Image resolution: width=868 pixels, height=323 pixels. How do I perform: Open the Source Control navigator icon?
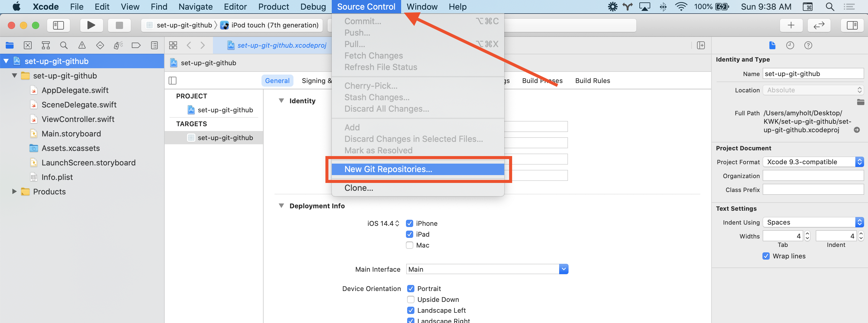pos(28,45)
